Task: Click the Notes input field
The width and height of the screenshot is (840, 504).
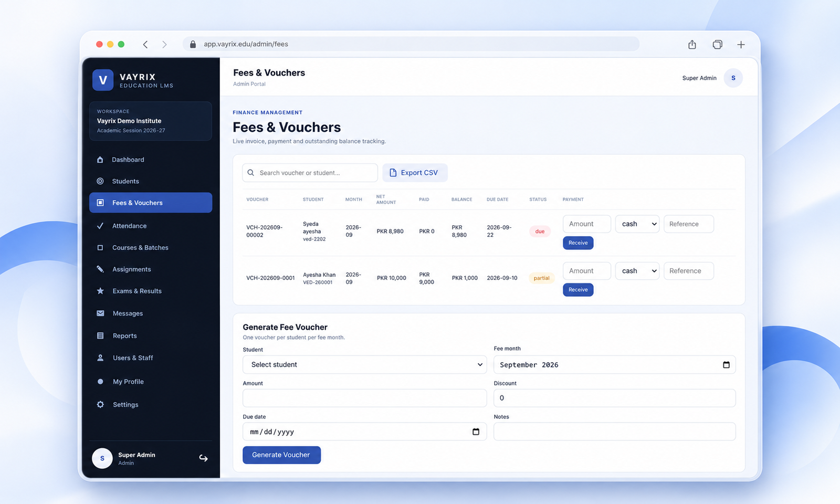Action: (615, 432)
